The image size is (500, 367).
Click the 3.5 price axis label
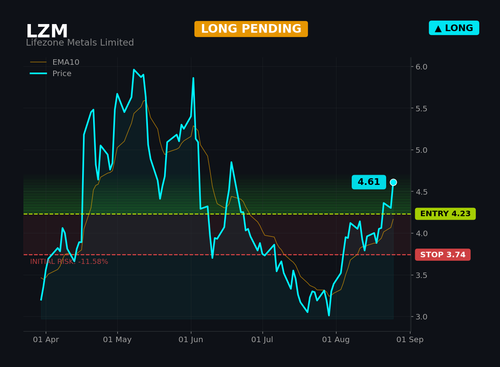point(421,275)
